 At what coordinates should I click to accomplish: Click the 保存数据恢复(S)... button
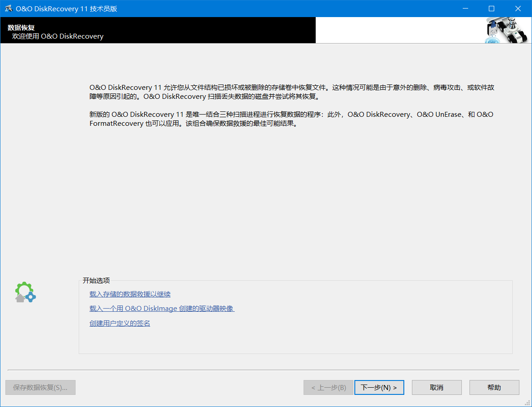pos(40,387)
